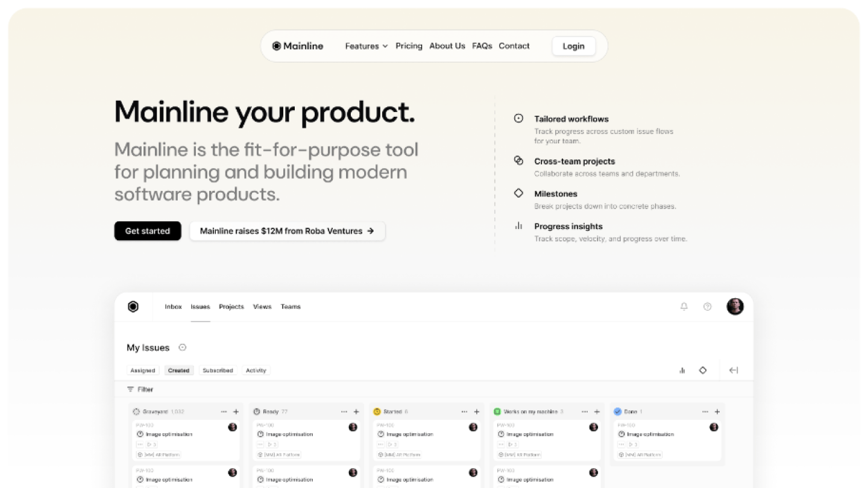Expand the Features dropdown menu
The width and height of the screenshot is (868, 488).
pos(366,46)
